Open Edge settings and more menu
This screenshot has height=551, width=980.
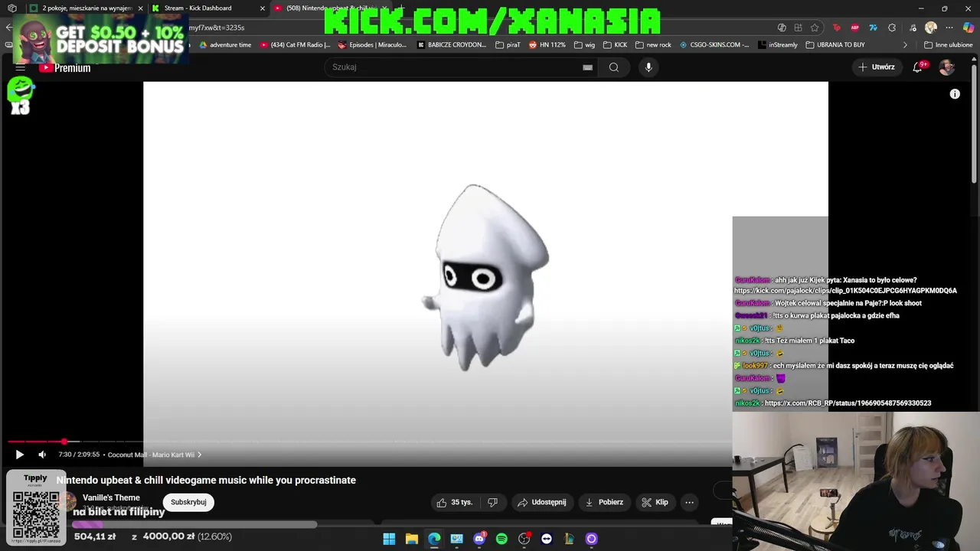pyautogui.click(x=950, y=28)
